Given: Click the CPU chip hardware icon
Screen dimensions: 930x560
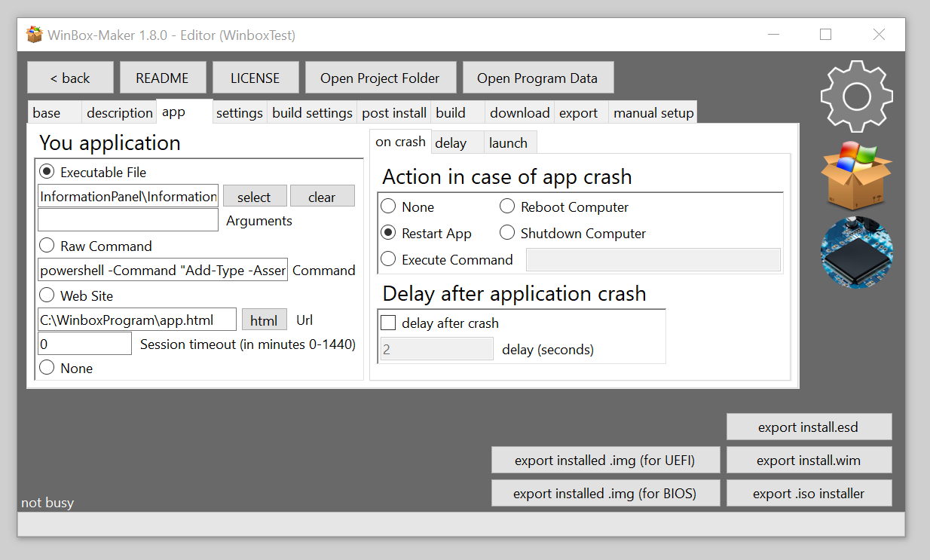Looking at the screenshot, I should (x=856, y=252).
